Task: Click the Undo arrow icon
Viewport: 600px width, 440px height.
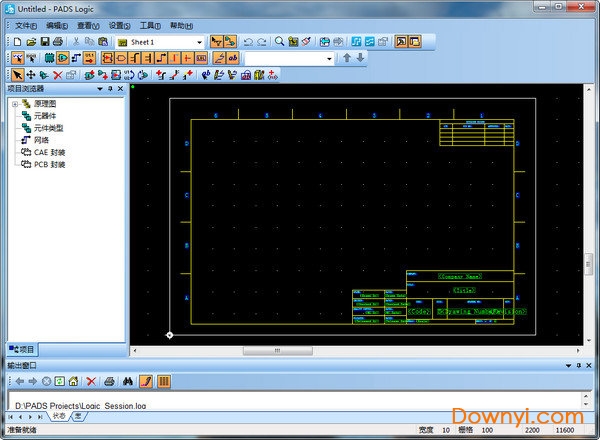Action: click(x=248, y=42)
